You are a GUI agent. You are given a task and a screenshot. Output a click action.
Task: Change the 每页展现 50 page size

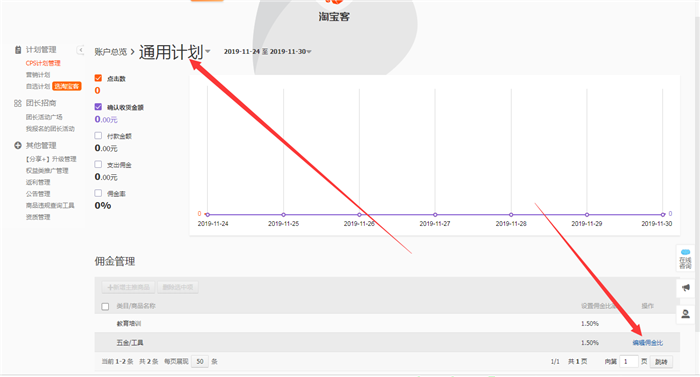point(200,361)
